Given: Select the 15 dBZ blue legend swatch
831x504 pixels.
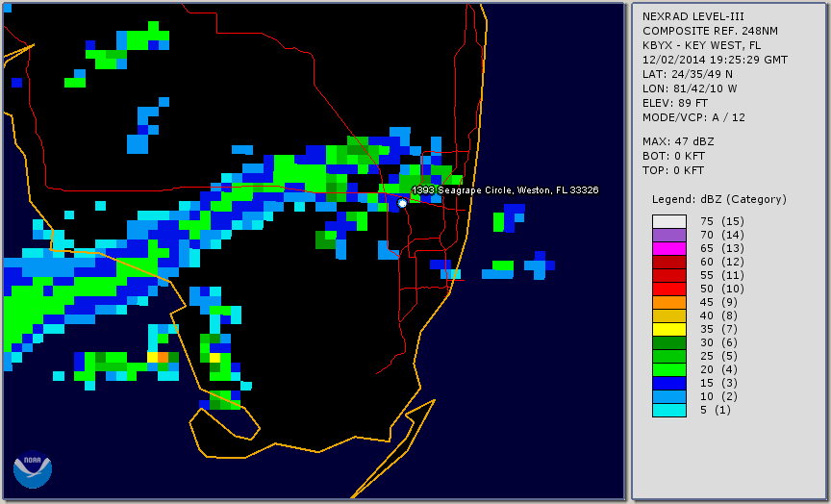Looking at the screenshot, I should 669,383.
